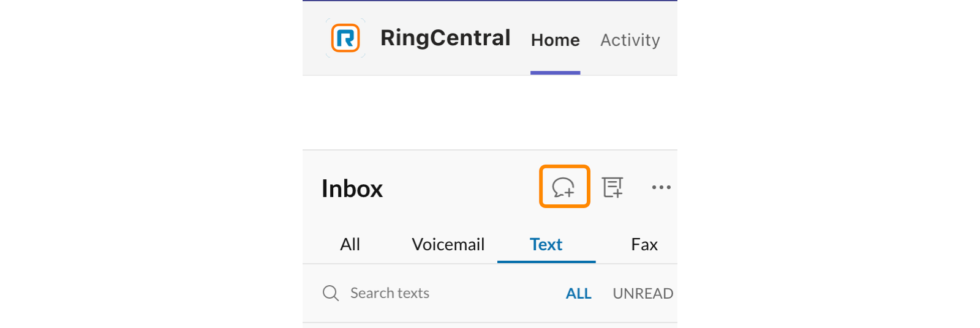Open the three-dot more options menu
Viewport: 980px width, 328px height.
(x=661, y=187)
